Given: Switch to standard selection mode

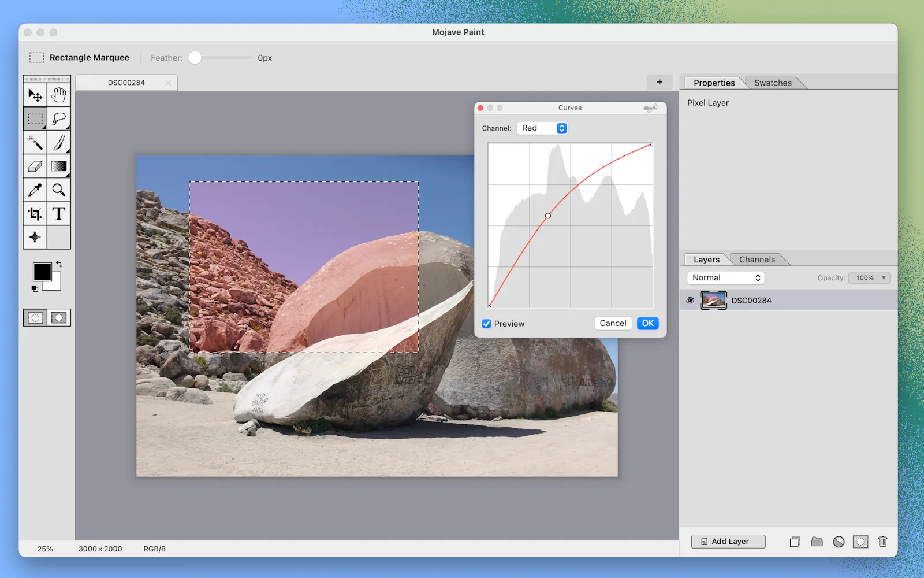Looking at the screenshot, I should 35,318.
